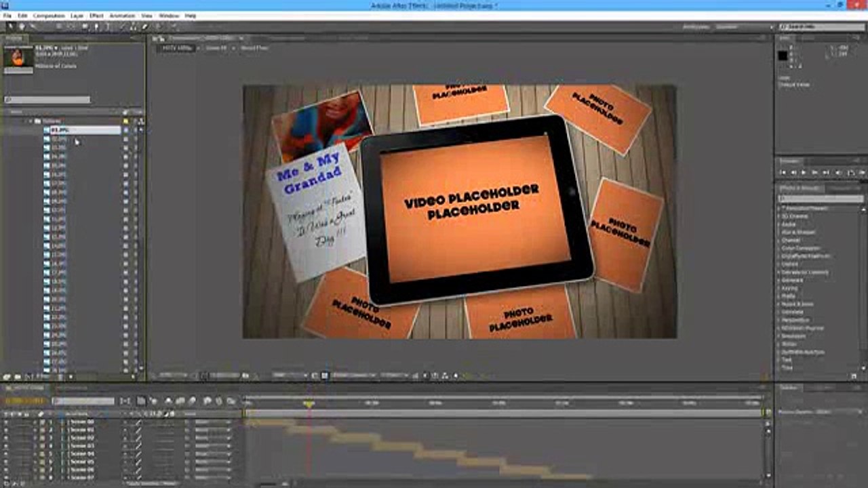Click the timeline layer search field

pos(84,401)
